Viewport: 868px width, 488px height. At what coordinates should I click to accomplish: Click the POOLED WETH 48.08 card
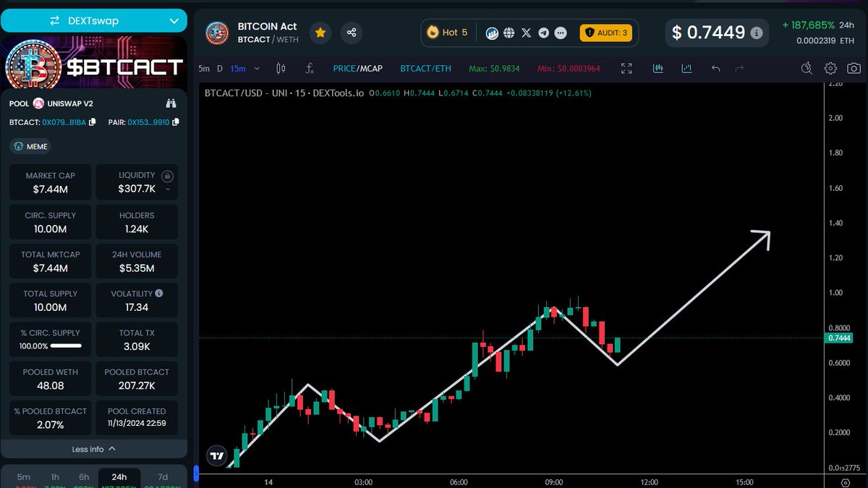51,378
